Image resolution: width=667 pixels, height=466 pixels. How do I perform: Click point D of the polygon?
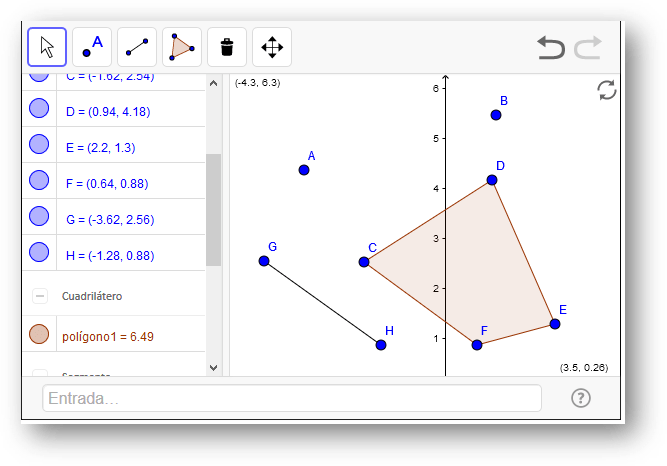tap(492, 180)
